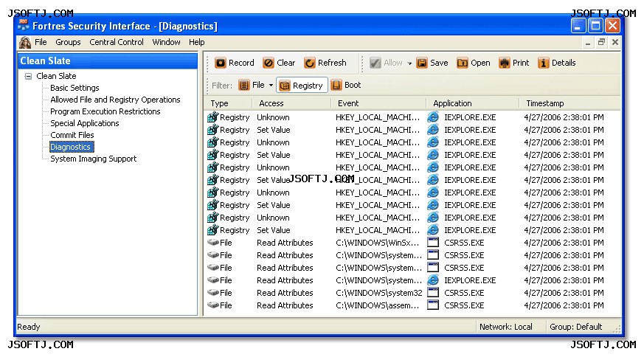
Task: Click the Allow toolbar button
Action: pos(386,63)
